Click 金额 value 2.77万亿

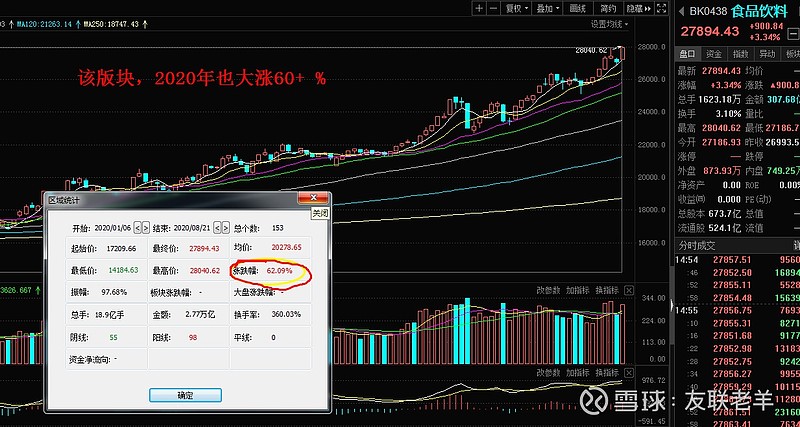click(201, 315)
